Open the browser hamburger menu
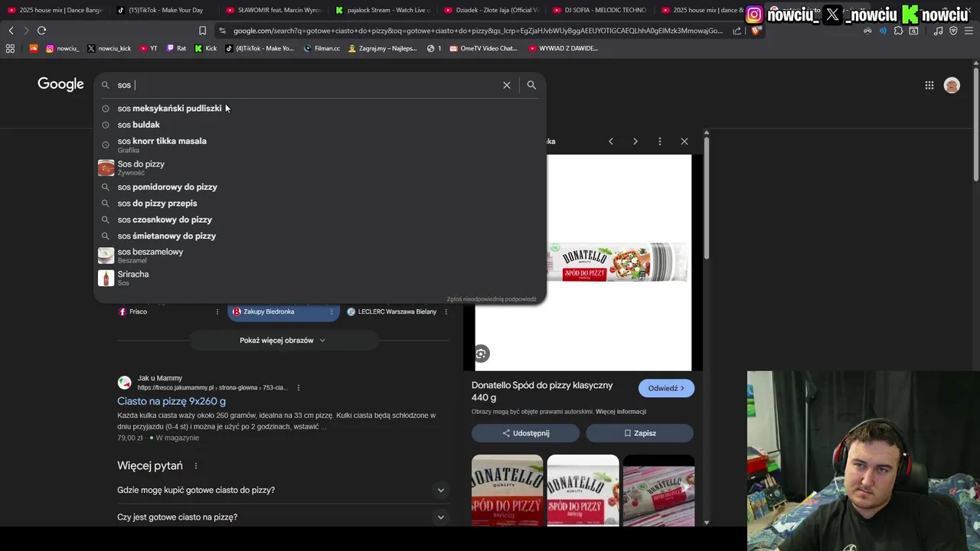This screenshot has width=980, height=551. (969, 31)
